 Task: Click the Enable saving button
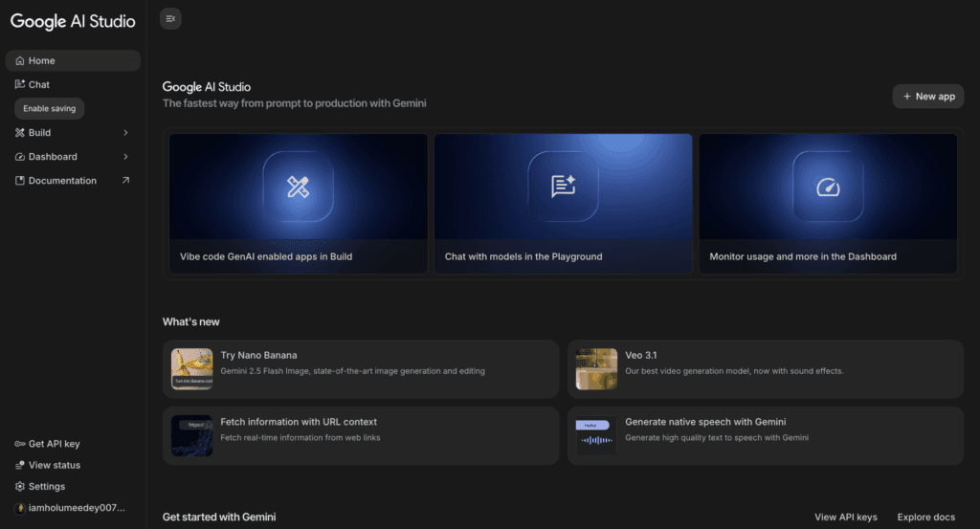tap(50, 109)
